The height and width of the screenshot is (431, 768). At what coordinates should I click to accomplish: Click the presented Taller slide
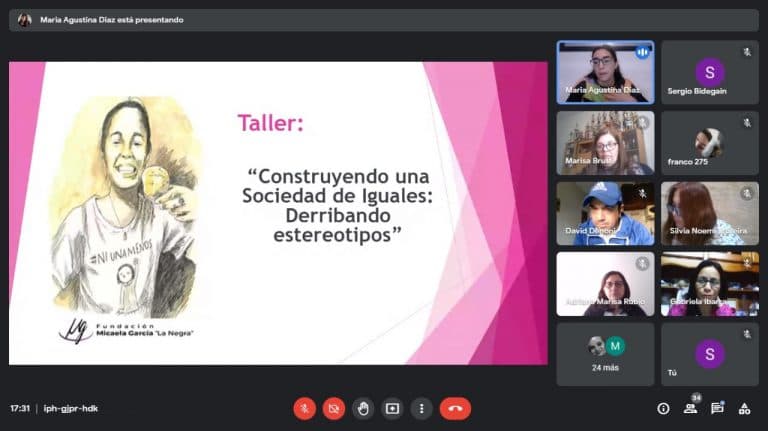point(278,213)
